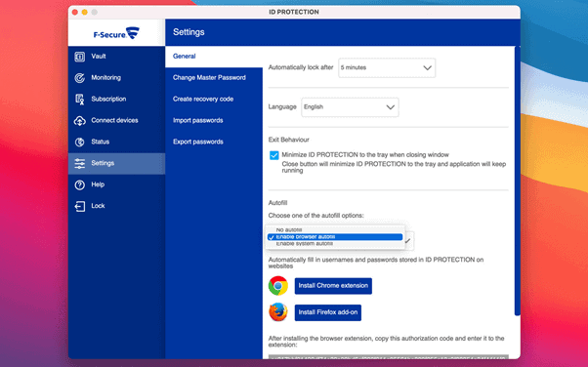
Task: Click the F-Secure logo
Action: [x=116, y=33]
